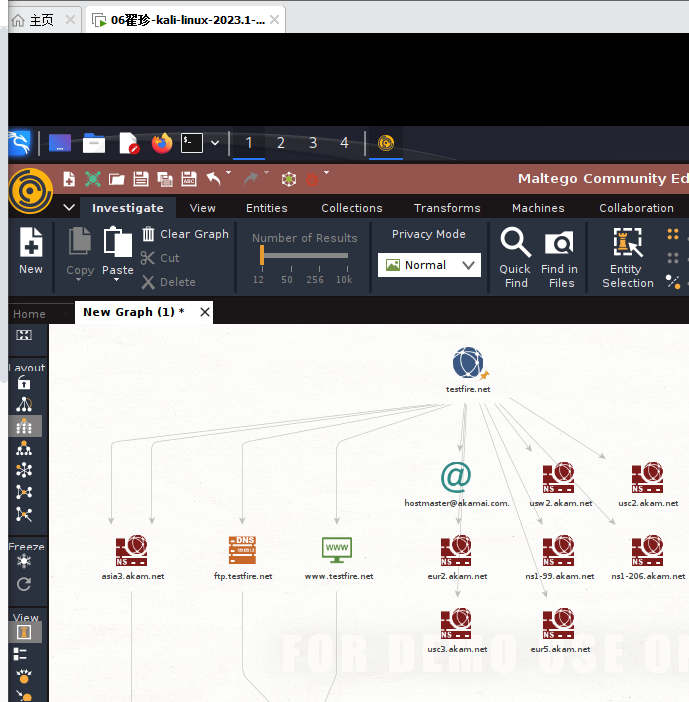Open Firefox from the Kali panel
Viewport: 689px width, 702px height.
(x=162, y=143)
